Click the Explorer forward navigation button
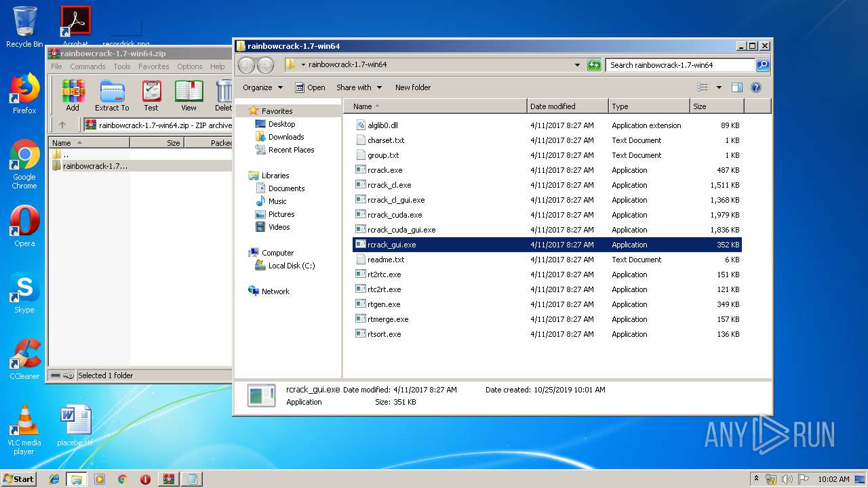This screenshot has height=488, width=868. tap(266, 65)
